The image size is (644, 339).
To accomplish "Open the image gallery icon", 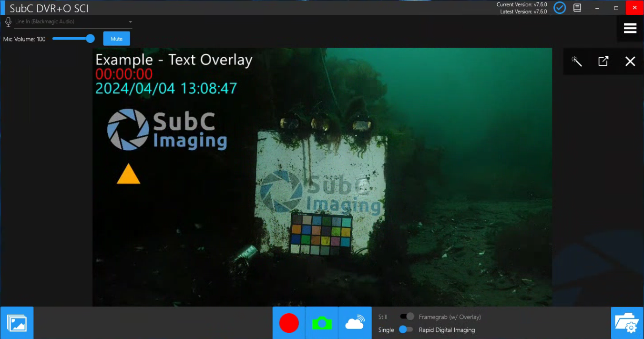I will (17, 323).
